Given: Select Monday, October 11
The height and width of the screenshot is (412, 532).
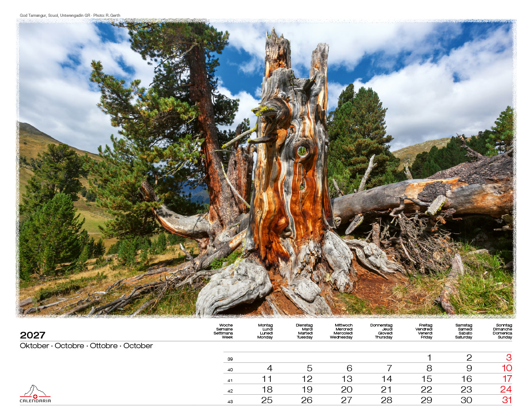Looking at the screenshot, I should 267,379.
